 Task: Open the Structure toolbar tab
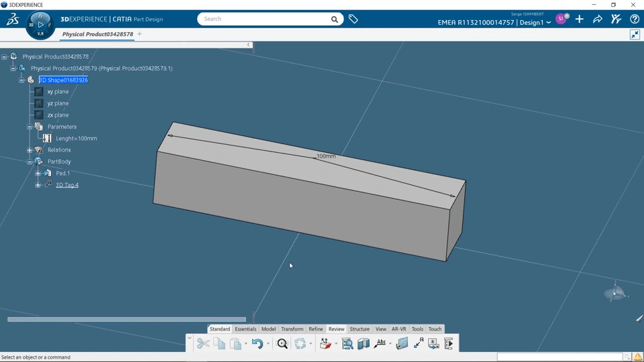(360, 329)
